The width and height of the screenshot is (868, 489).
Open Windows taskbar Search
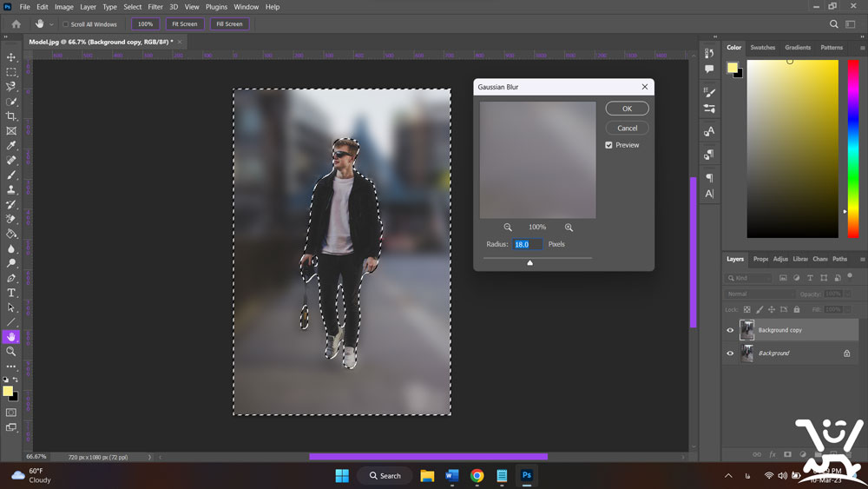385,476
